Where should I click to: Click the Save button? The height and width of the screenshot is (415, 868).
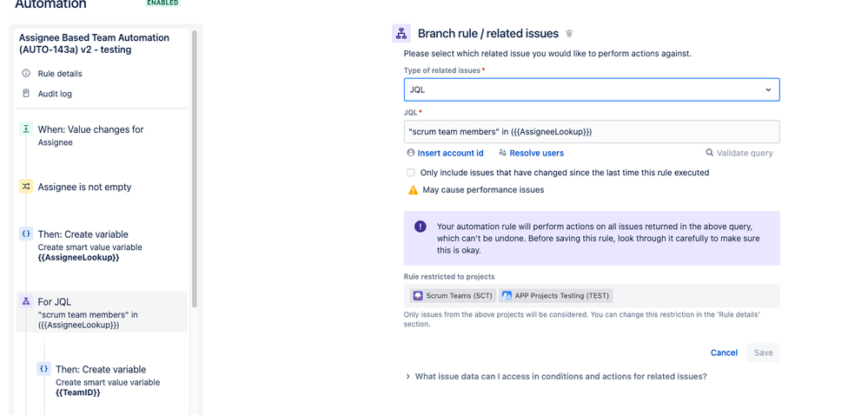(x=764, y=352)
